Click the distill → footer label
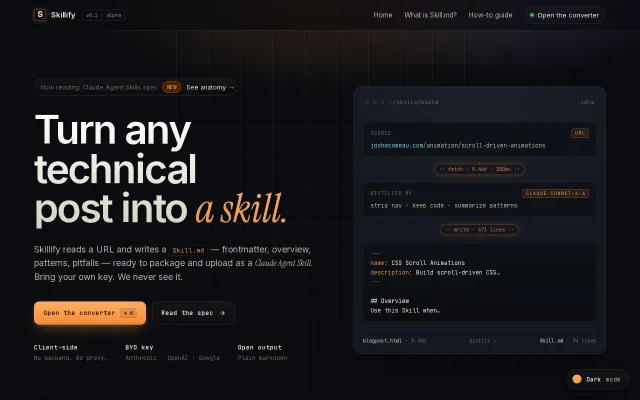This screenshot has width=640, height=400. pyautogui.click(x=482, y=340)
